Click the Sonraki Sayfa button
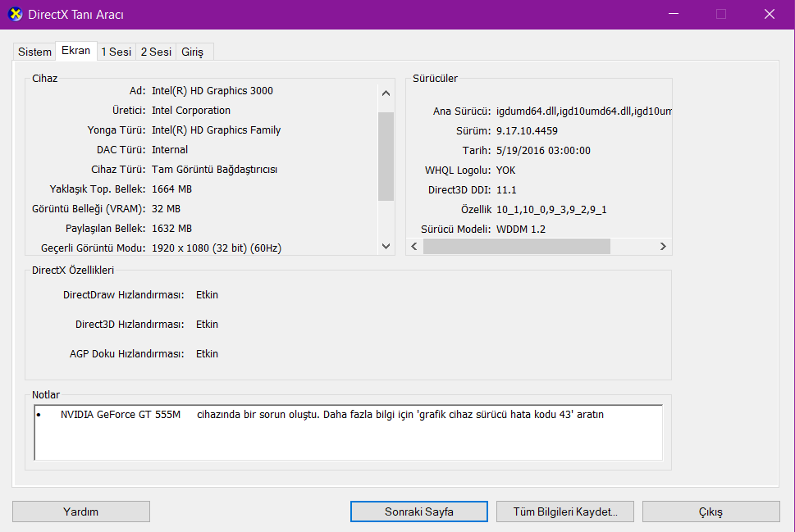 pyautogui.click(x=418, y=512)
